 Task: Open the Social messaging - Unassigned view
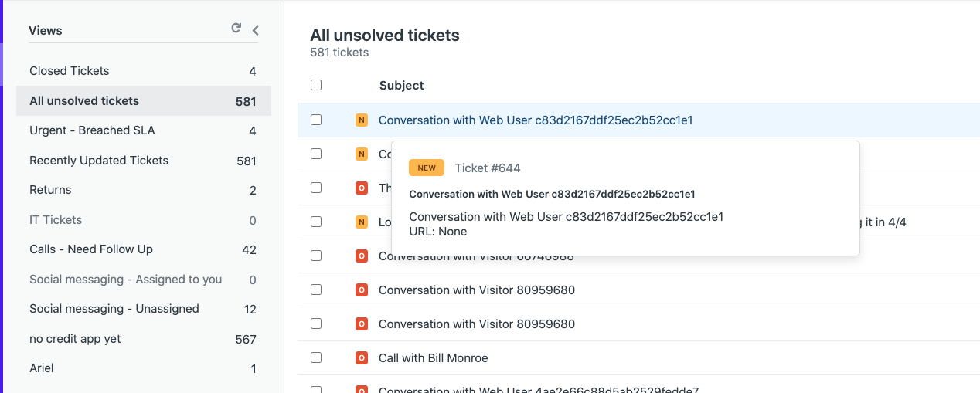114,309
